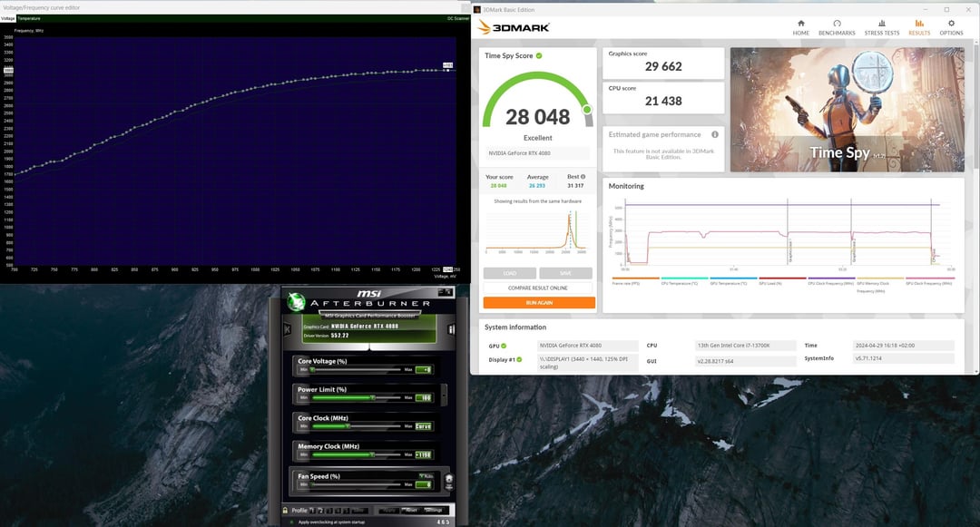Click the Core Clock slider handle

point(348,426)
